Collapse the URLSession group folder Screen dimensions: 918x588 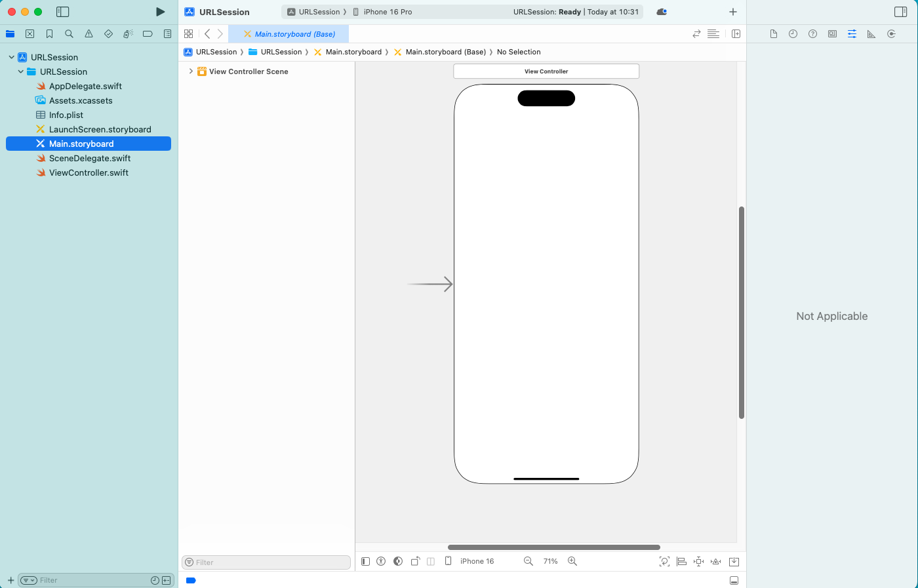tap(21, 71)
